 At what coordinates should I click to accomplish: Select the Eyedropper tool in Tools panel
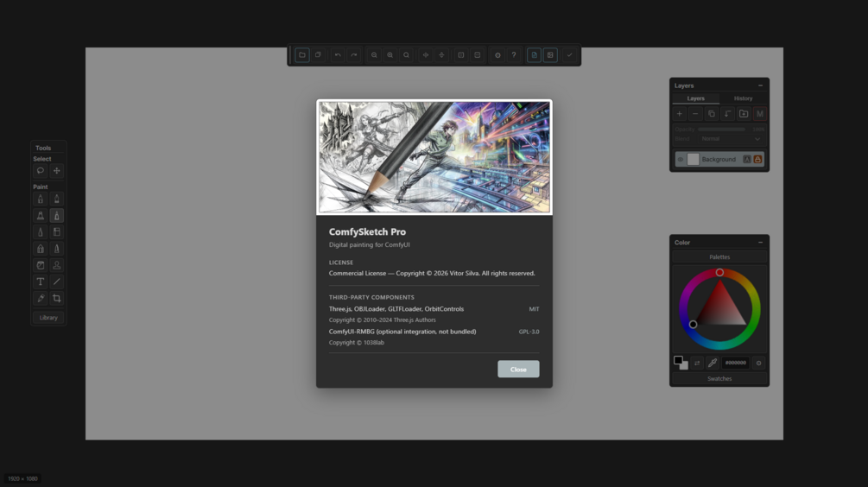click(41, 298)
